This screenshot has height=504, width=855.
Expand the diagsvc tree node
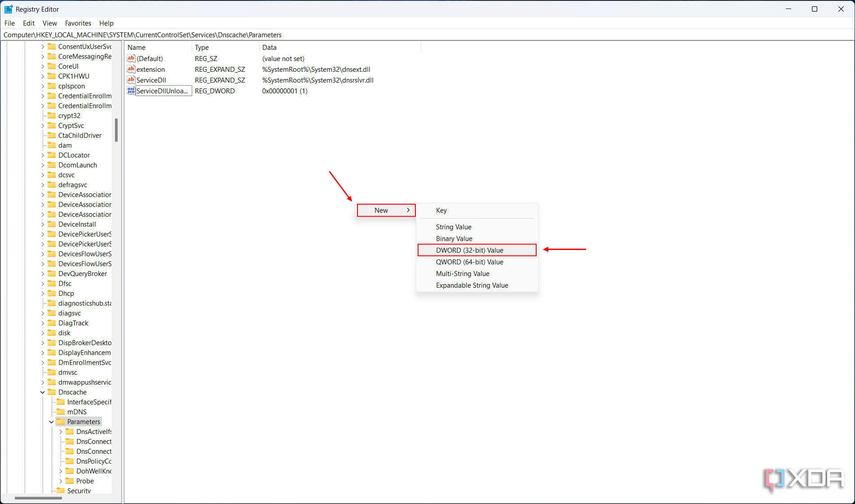click(43, 313)
